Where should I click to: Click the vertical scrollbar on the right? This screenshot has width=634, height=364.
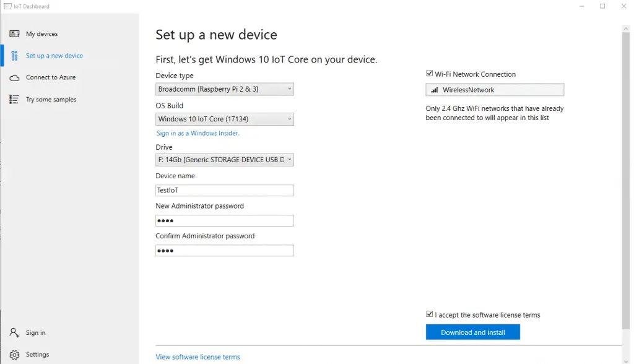(x=626, y=180)
